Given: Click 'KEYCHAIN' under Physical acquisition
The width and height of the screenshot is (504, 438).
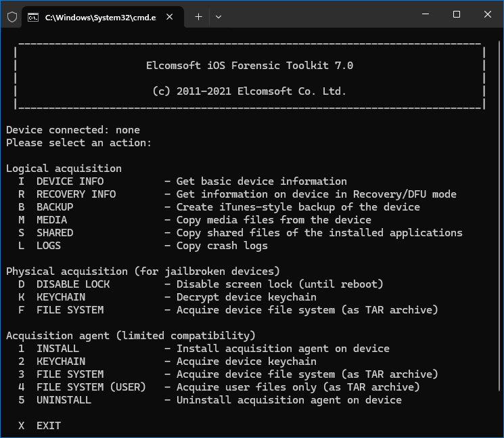Looking at the screenshot, I should 61,297.
